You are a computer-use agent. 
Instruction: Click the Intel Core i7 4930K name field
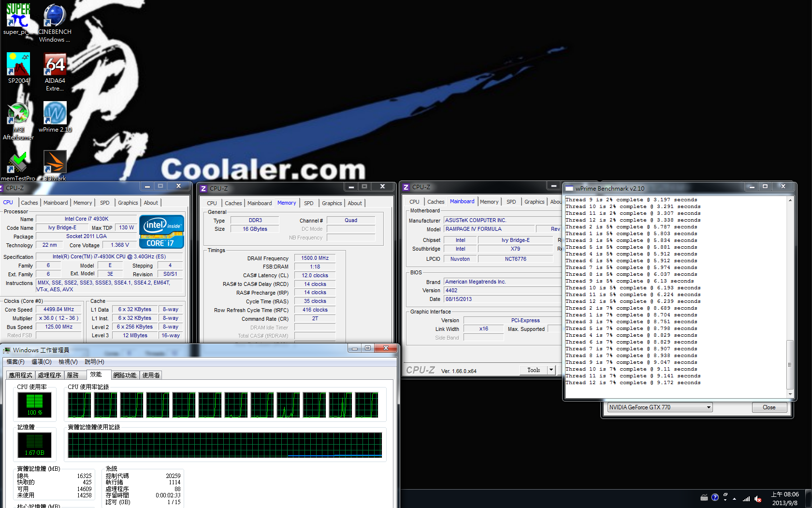(x=87, y=219)
